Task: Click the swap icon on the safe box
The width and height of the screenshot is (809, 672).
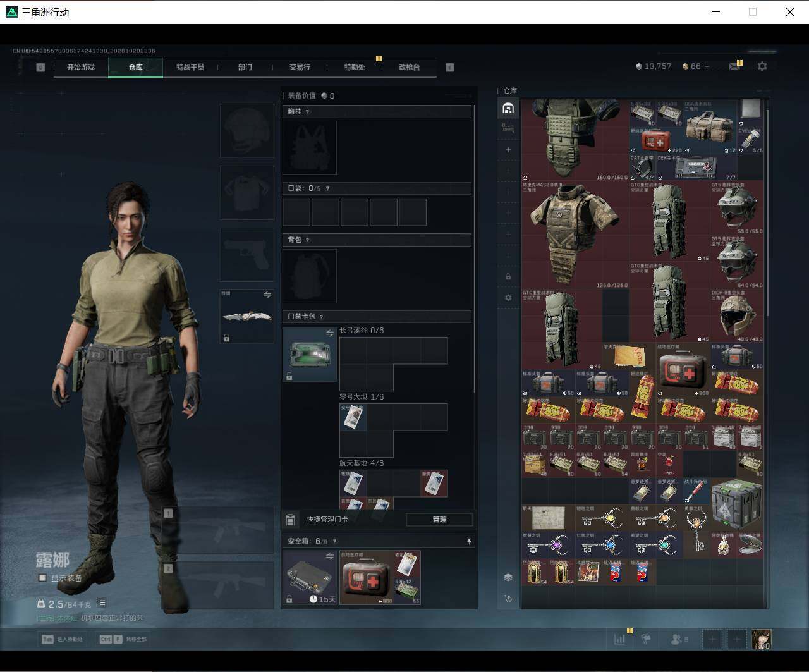Action: [329, 556]
